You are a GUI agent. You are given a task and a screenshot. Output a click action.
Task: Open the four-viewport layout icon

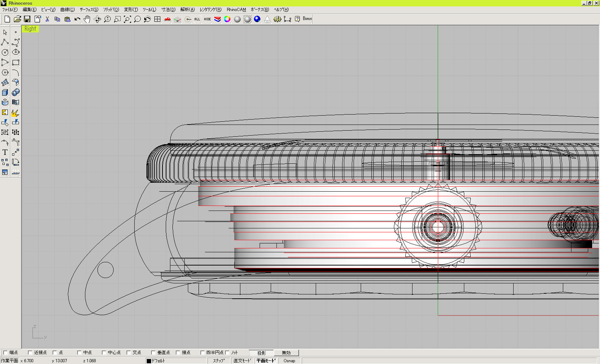[157, 19]
